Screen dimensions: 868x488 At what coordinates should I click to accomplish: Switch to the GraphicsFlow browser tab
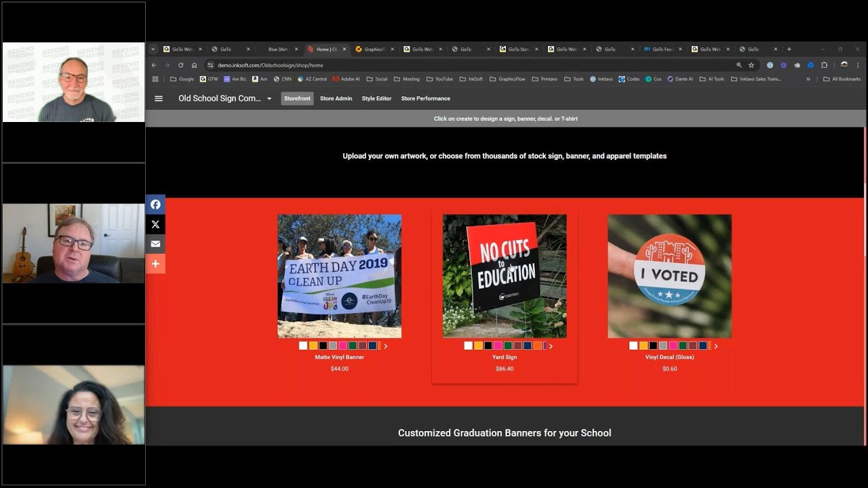[x=374, y=49]
